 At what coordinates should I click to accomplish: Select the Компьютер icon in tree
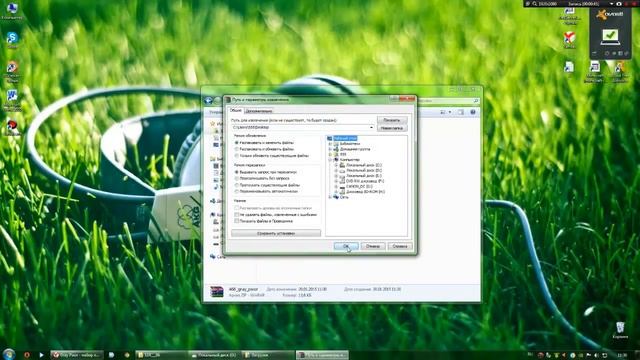(x=336, y=160)
